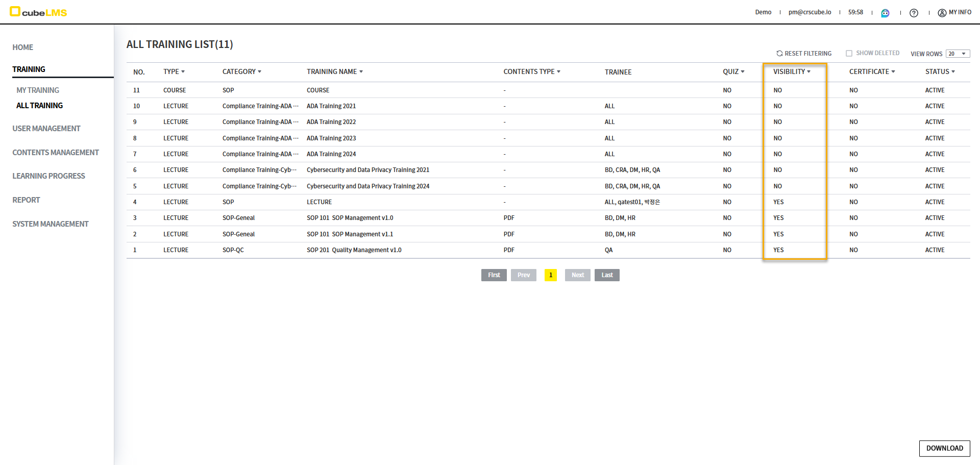Open the Visibility column filter
This screenshot has width=980, height=465.
pos(808,71)
